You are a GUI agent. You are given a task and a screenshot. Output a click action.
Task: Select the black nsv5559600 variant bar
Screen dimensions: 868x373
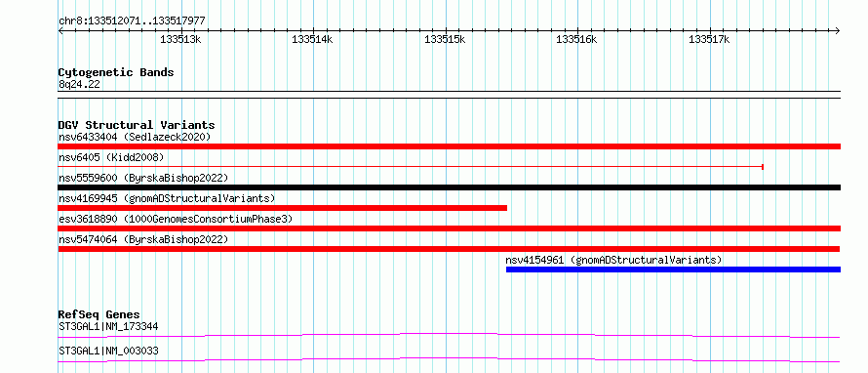[x=450, y=187]
